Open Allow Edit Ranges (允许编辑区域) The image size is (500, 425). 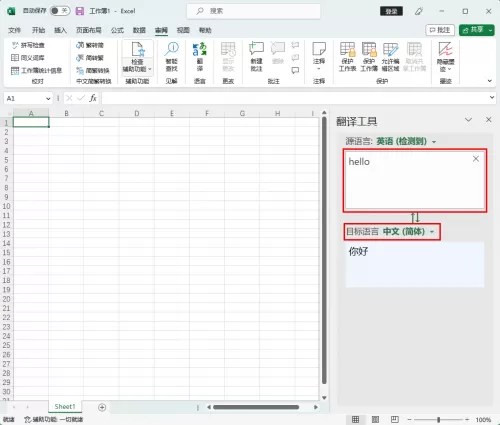coord(390,56)
